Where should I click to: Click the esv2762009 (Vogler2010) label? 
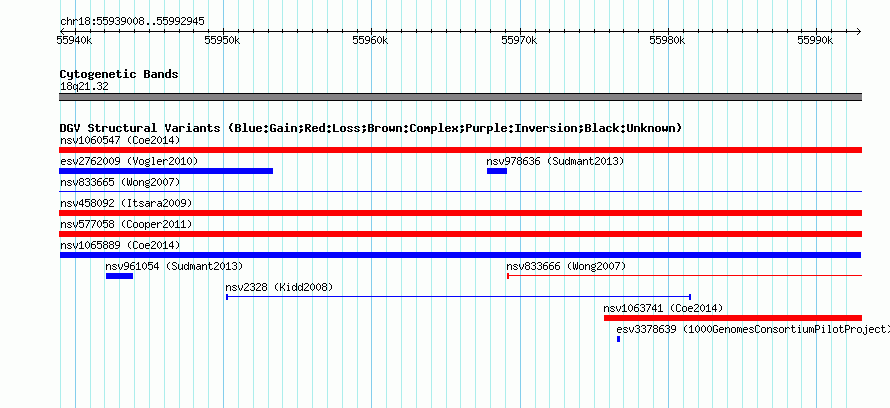pyautogui.click(x=129, y=161)
